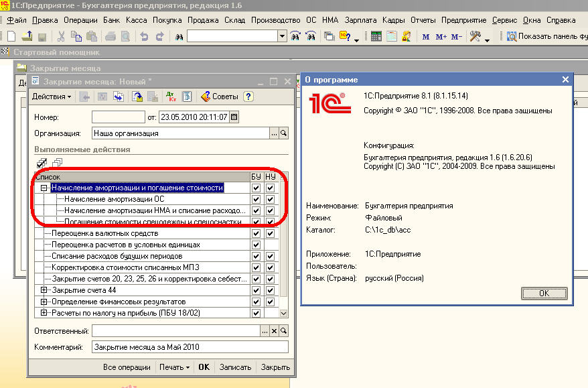
Task: Click the question mark help icon in document toolbar
Action: coord(248,96)
